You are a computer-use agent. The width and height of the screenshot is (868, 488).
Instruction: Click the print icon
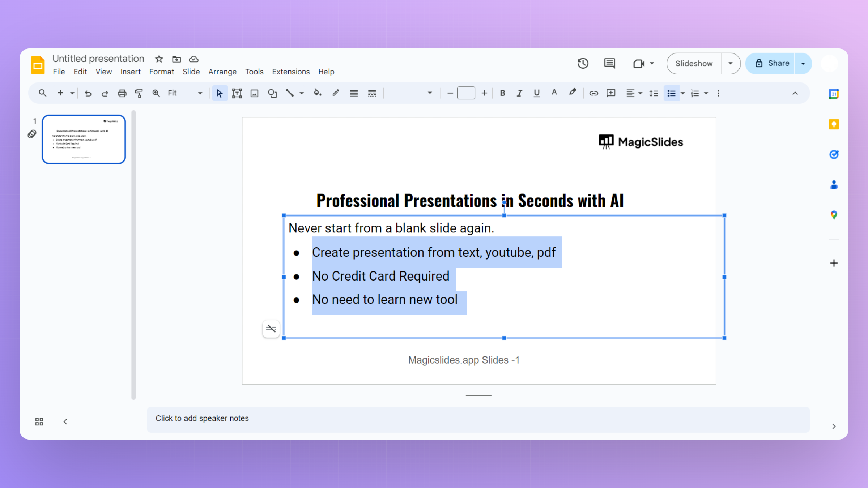(122, 93)
